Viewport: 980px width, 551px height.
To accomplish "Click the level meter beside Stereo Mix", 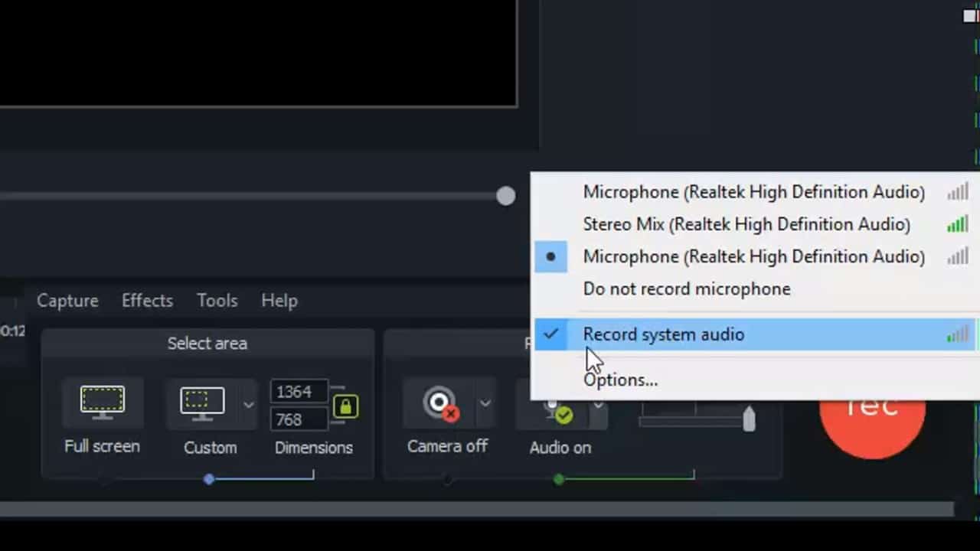I will click(x=958, y=224).
